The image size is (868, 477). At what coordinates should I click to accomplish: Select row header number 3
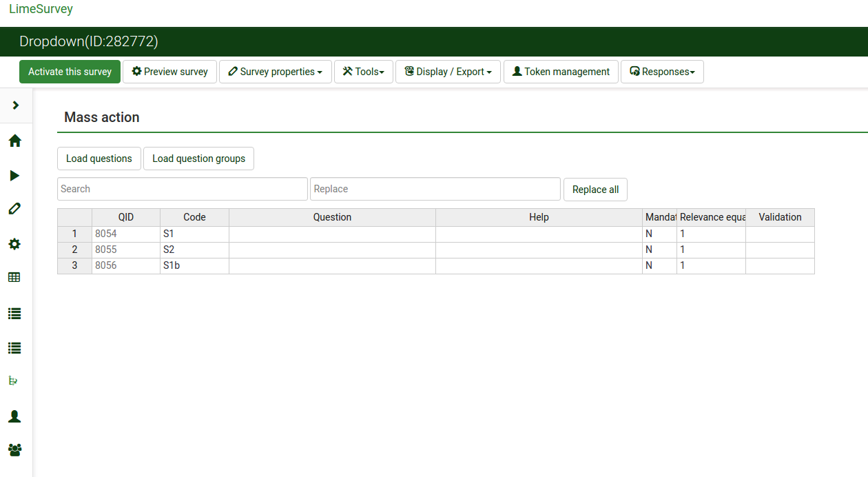[74, 266]
